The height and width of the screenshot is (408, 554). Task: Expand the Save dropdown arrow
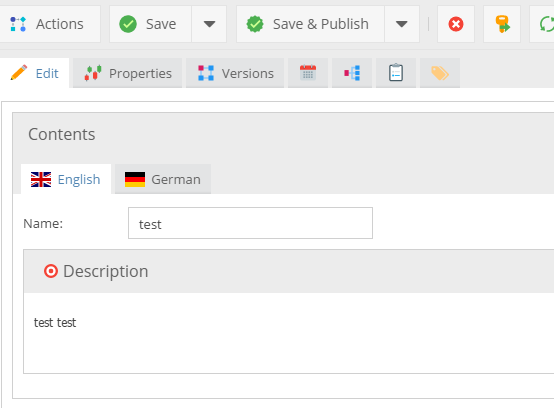(209, 24)
